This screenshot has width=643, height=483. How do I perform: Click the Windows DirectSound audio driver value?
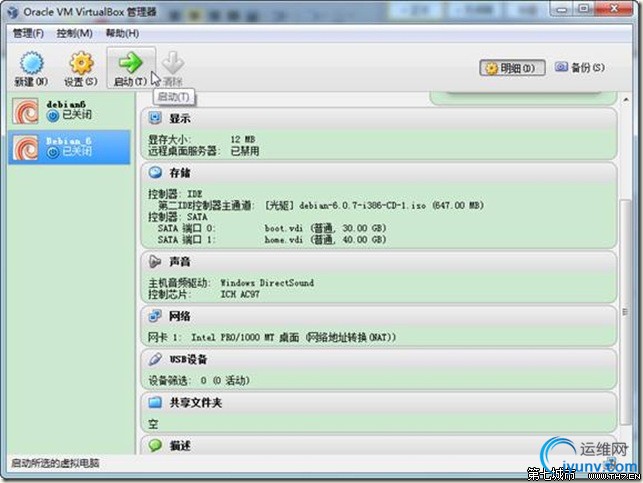click(x=267, y=283)
